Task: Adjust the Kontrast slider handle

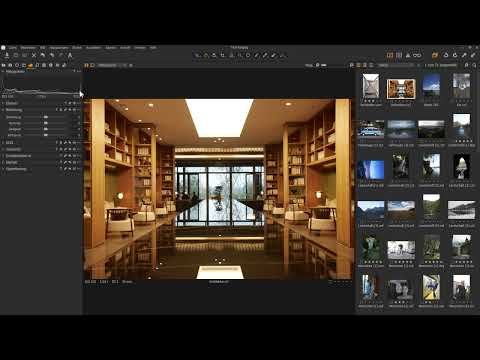Action: 46,123
